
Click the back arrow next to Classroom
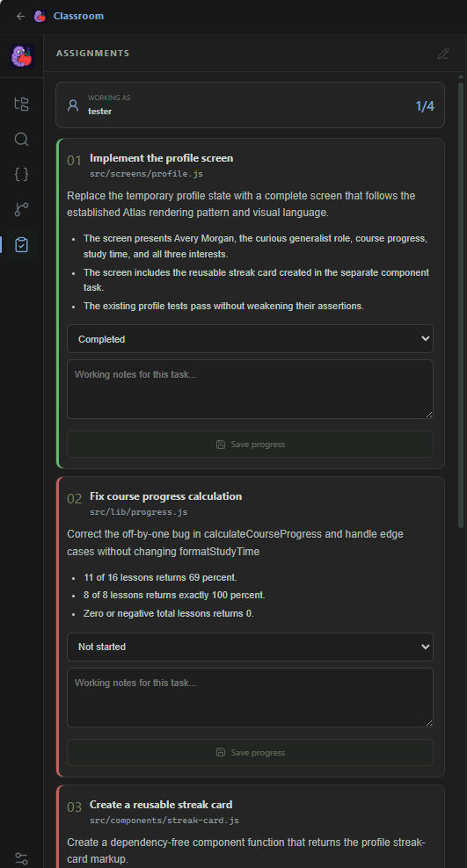pos(20,16)
